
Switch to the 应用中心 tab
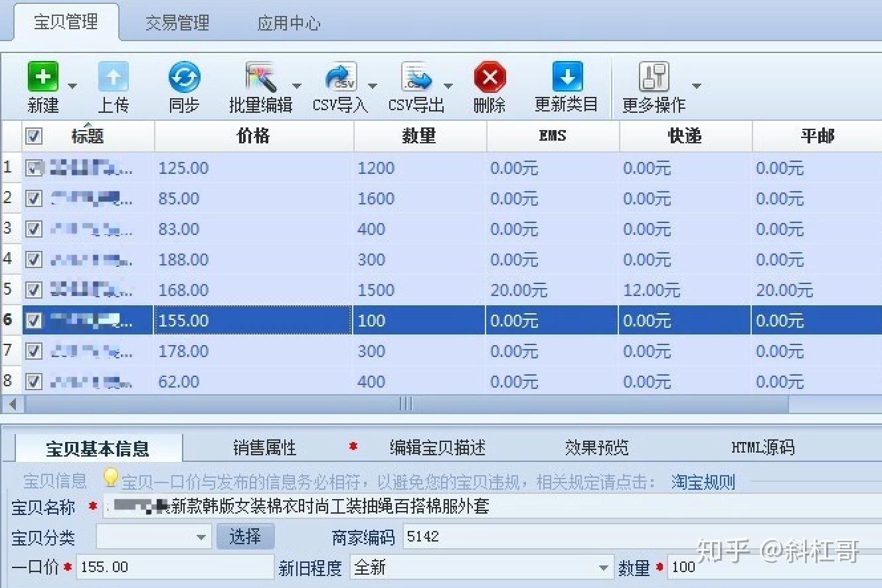coord(289,23)
